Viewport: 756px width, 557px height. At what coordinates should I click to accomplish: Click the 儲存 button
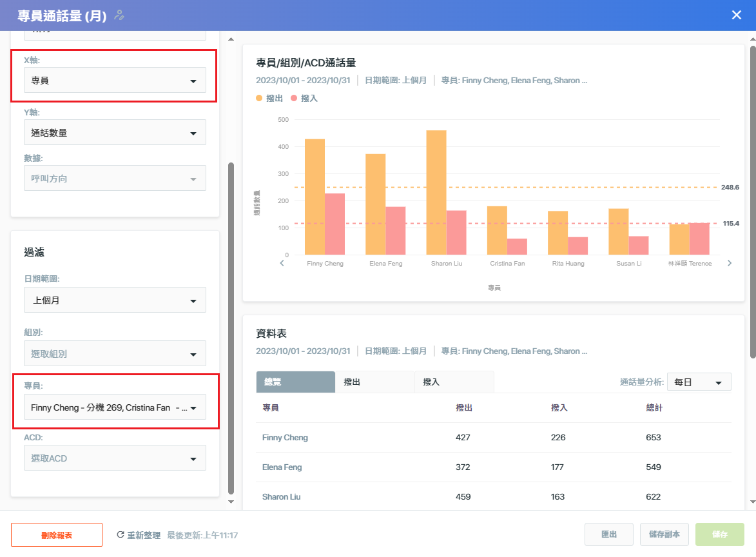(720, 534)
